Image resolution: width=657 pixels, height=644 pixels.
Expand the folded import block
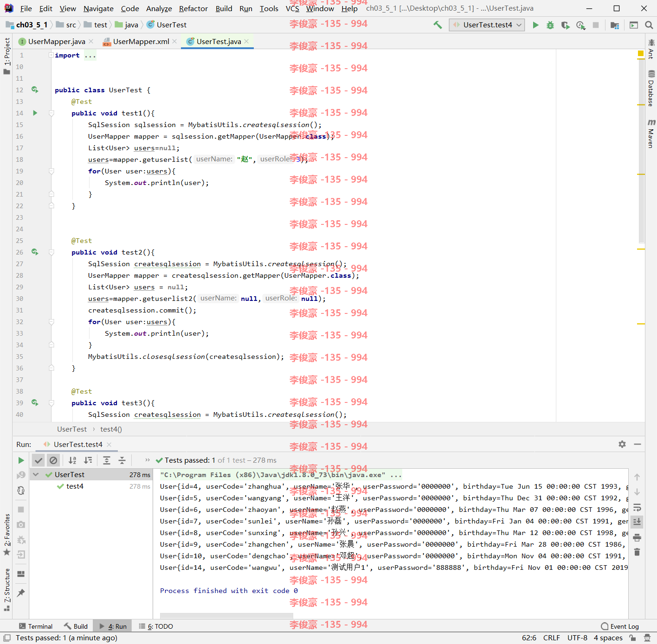pyautogui.click(x=51, y=55)
